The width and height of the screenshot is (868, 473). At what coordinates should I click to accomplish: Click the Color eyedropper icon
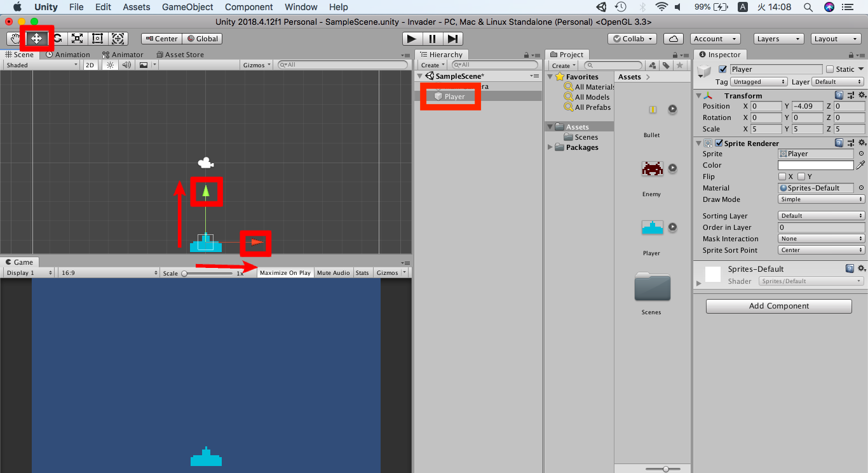(861, 165)
